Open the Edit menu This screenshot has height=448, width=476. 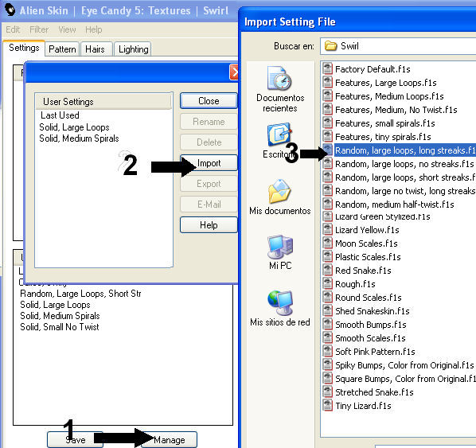[x=13, y=29]
